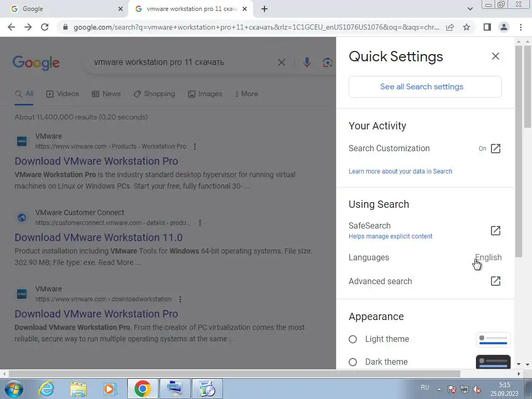
Task: Close the Quick Settings panel
Action: click(495, 56)
